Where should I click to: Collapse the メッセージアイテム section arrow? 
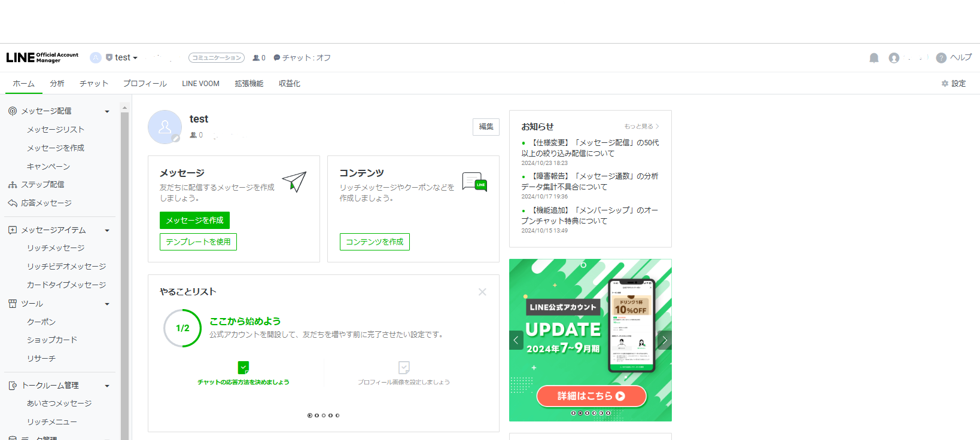click(x=107, y=231)
